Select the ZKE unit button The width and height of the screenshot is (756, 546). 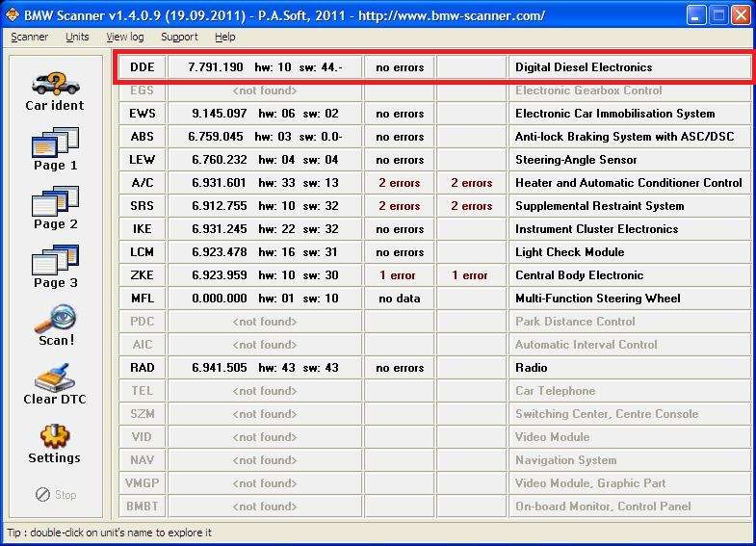143,275
